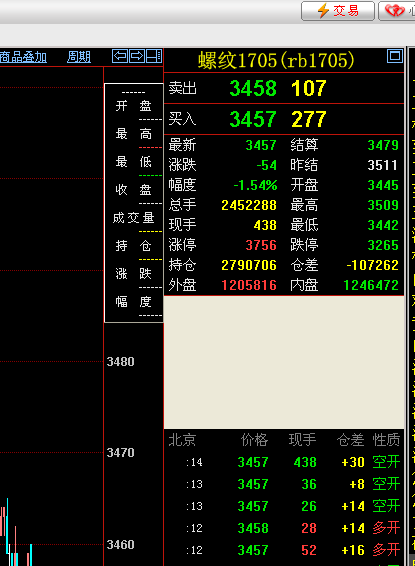Image resolution: width=415 pixels, height=566 pixels.
Task: Click the 买入 label in quote panel
Action: [182, 119]
